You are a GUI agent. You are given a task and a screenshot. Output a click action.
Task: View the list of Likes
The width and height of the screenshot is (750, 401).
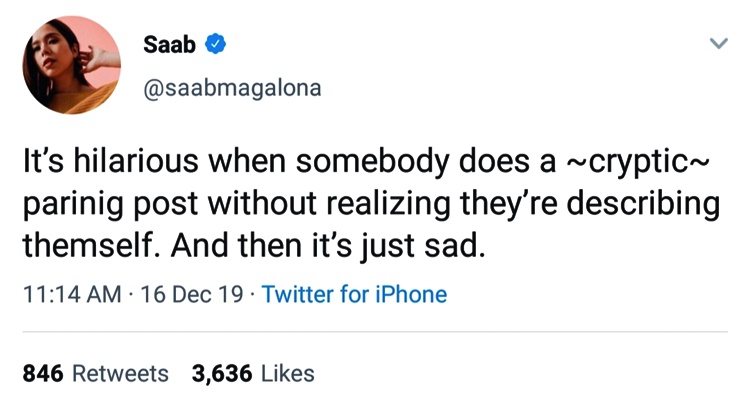click(x=287, y=374)
